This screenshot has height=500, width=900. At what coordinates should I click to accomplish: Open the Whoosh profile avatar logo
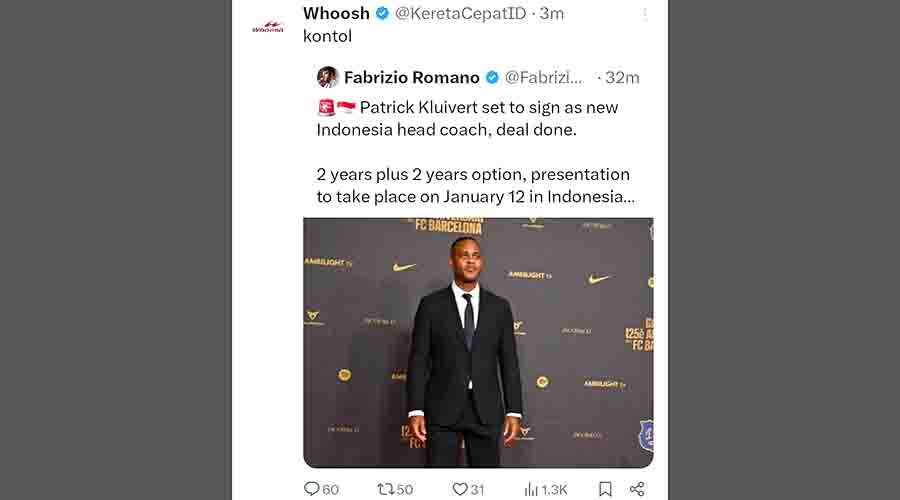click(x=268, y=27)
